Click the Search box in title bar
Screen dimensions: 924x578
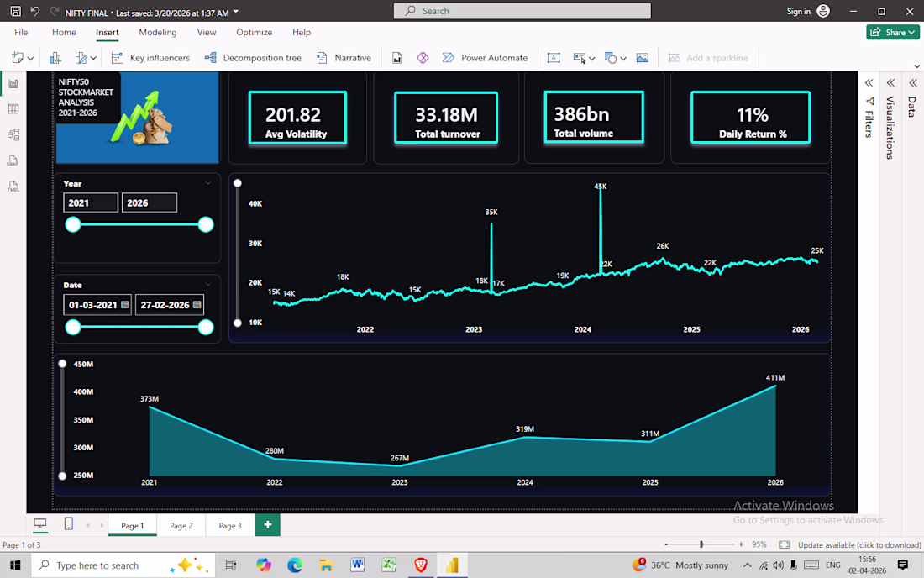pyautogui.click(x=522, y=11)
